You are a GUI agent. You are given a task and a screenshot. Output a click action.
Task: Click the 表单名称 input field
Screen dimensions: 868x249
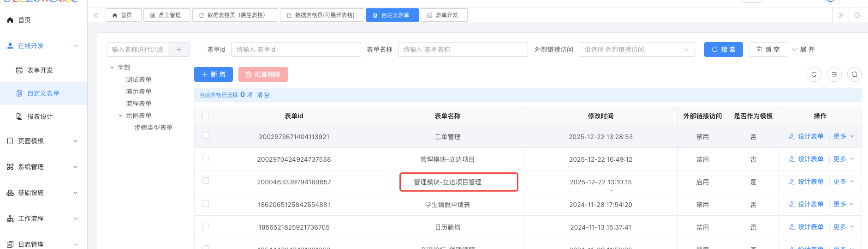tap(462, 49)
